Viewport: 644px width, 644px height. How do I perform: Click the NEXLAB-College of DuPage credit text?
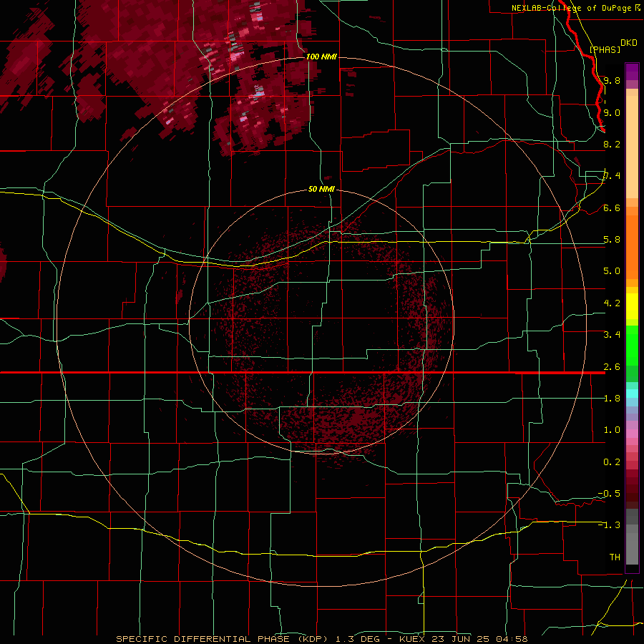pyautogui.click(x=571, y=8)
